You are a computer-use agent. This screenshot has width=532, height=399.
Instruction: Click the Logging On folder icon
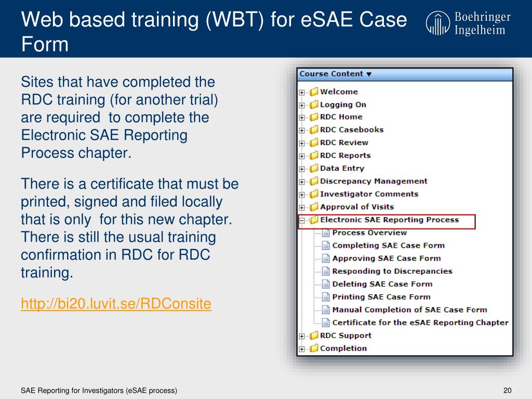[314, 104]
